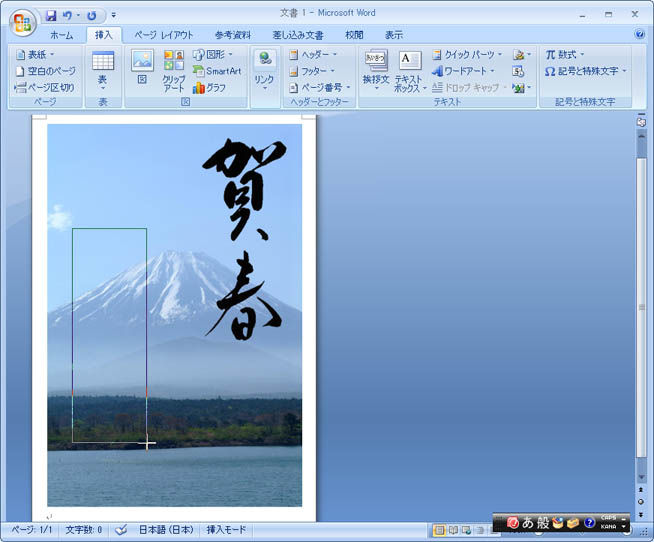The image size is (654, 542).
Task: Open the 表 table dropdown
Action: click(x=102, y=68)
